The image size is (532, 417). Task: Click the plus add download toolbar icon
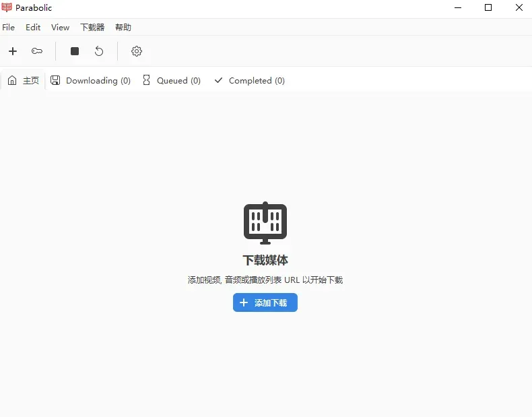click(x=13, y=51)
